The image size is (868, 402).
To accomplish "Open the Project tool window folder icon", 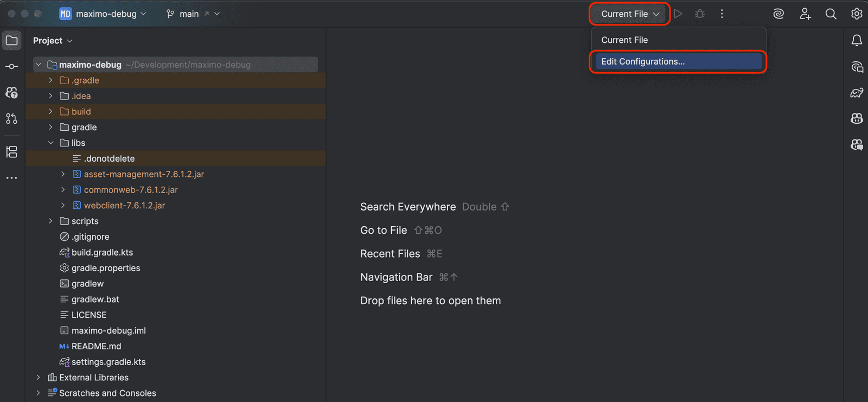I will point(11,40).
